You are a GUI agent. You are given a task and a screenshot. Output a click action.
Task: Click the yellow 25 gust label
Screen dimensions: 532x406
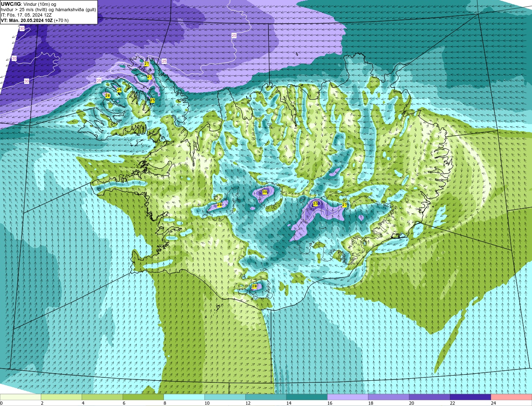[153, 100]
